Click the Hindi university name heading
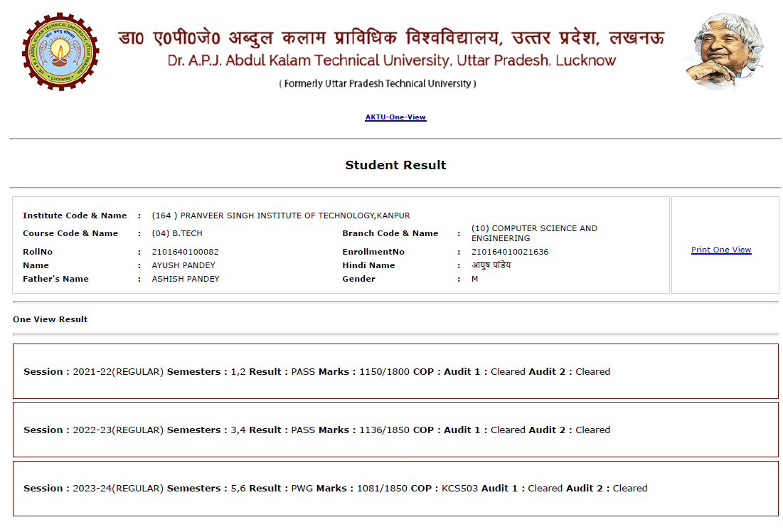Viewport: 783px width, 532px height. pyautogui.click(x=391, y=36)
